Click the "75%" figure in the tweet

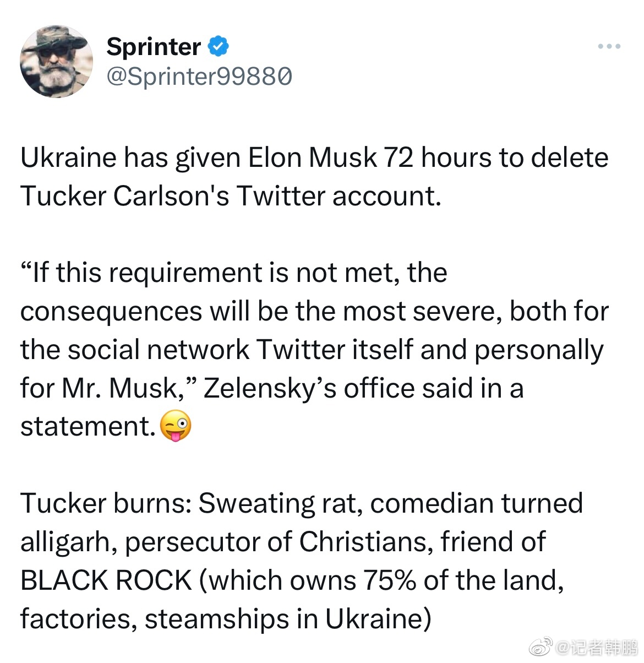[389, 580]
